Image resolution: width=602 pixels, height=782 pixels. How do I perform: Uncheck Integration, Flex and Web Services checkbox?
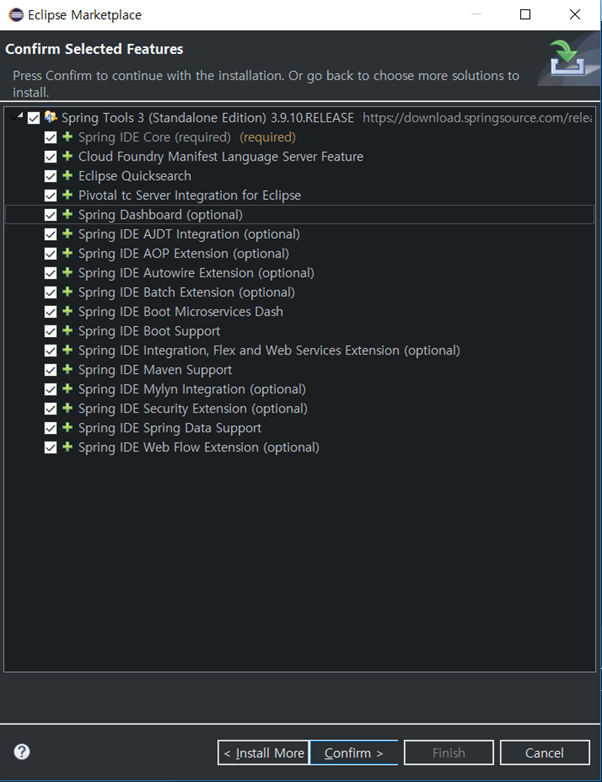[50, 351]
